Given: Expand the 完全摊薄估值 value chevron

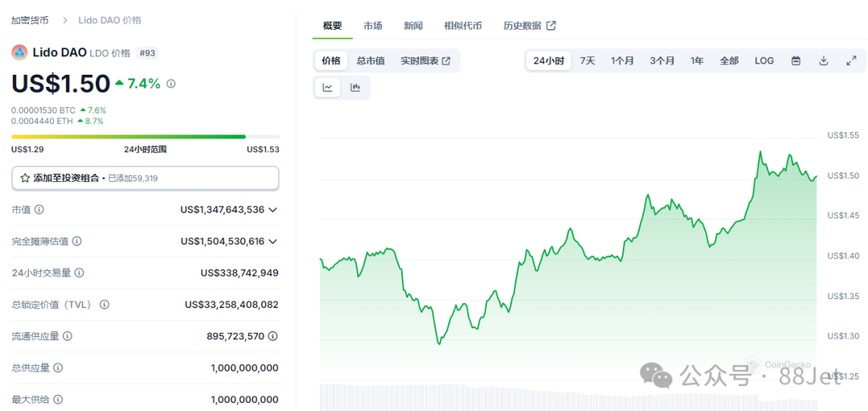Looking at the screenshot, I should pos(272,241).
